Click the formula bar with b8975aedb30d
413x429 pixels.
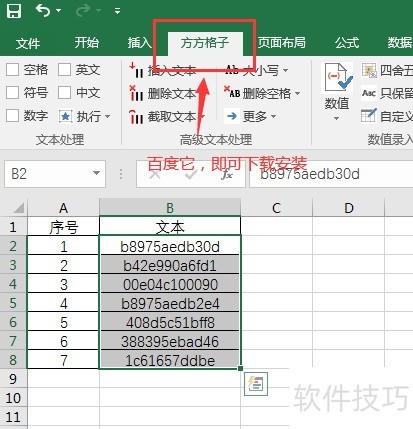click(x=331, y=174)
